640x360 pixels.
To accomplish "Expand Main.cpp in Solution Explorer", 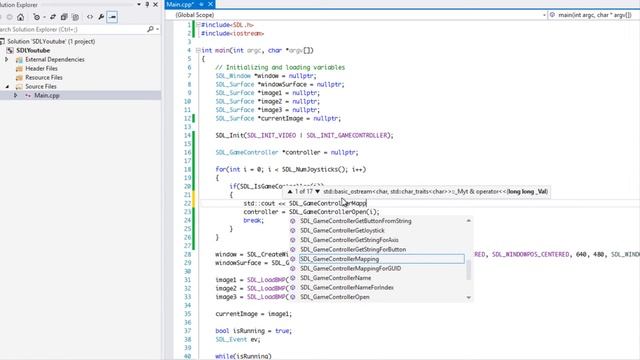I will [x=16, y=96].
